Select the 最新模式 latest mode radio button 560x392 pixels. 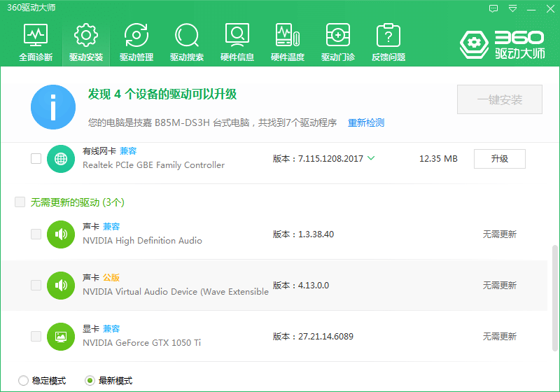click(90, 381)
